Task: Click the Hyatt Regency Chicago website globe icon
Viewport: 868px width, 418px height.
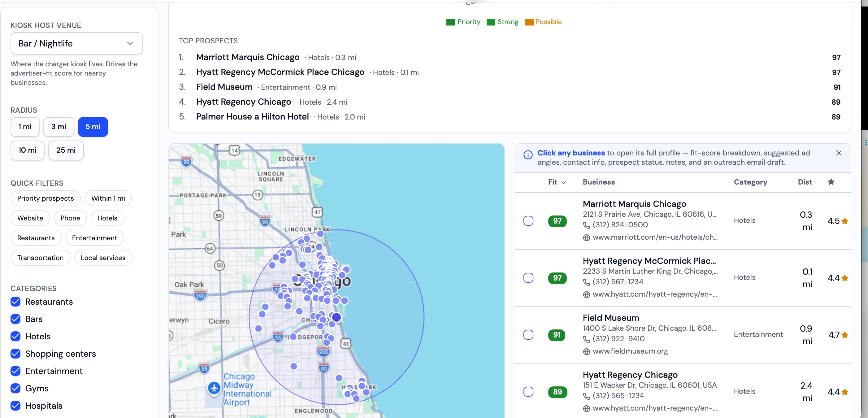Action: click(x=586, y=409)
